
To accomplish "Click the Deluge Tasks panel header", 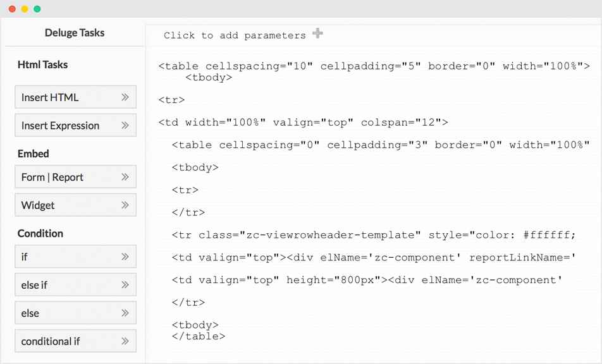I will point(75,33).
